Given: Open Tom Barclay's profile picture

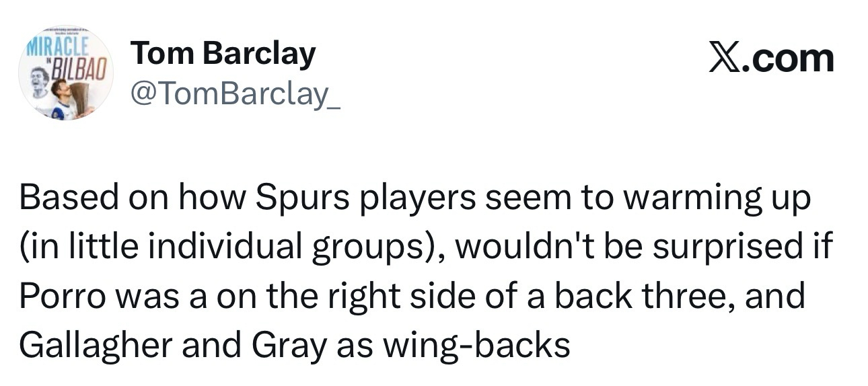Looking at the screenshot, I should tap(66, 73).
